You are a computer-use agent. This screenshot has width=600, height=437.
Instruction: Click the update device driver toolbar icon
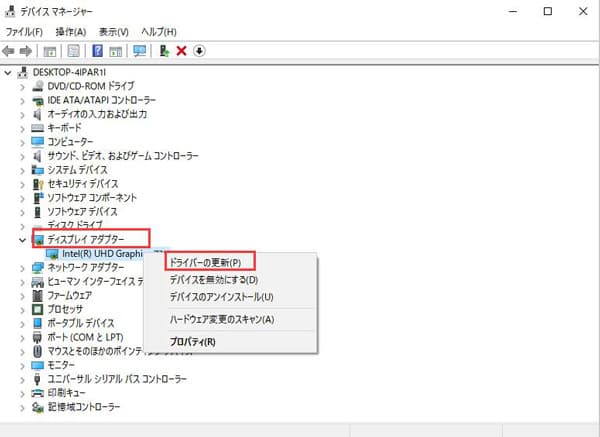[x=165, y=51]
